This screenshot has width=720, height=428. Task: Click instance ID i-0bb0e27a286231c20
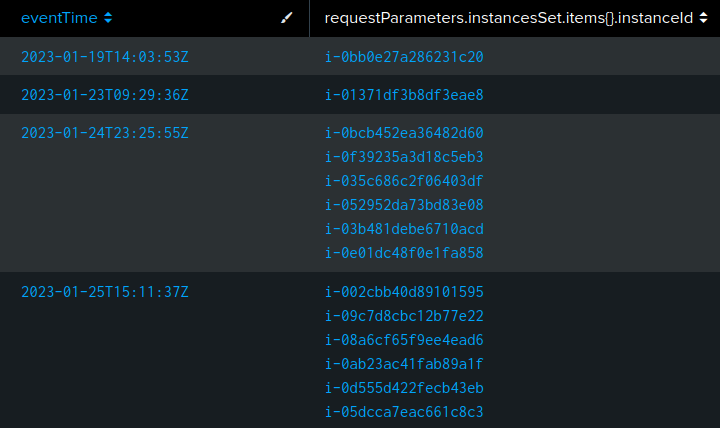(x=404, y=57)
